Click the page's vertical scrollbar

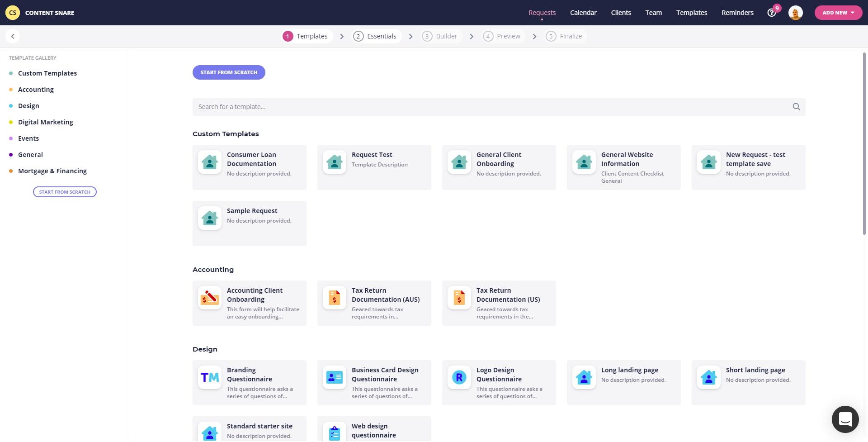click(x=864, y=144)
